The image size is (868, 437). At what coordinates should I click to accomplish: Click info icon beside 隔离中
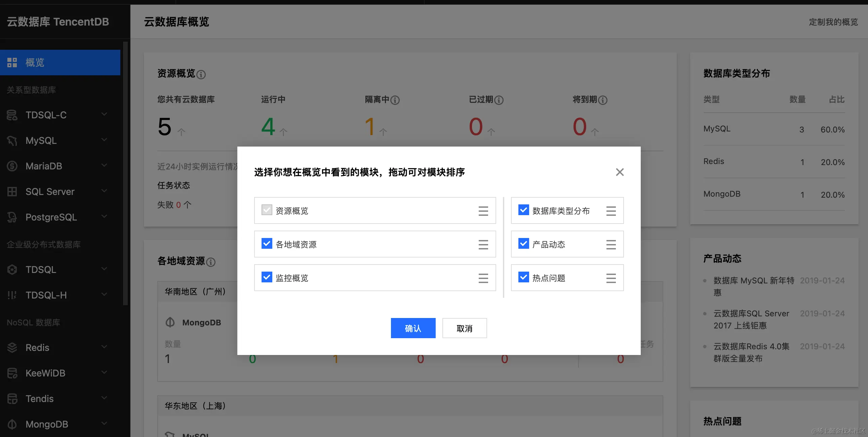tap(395, 100)
